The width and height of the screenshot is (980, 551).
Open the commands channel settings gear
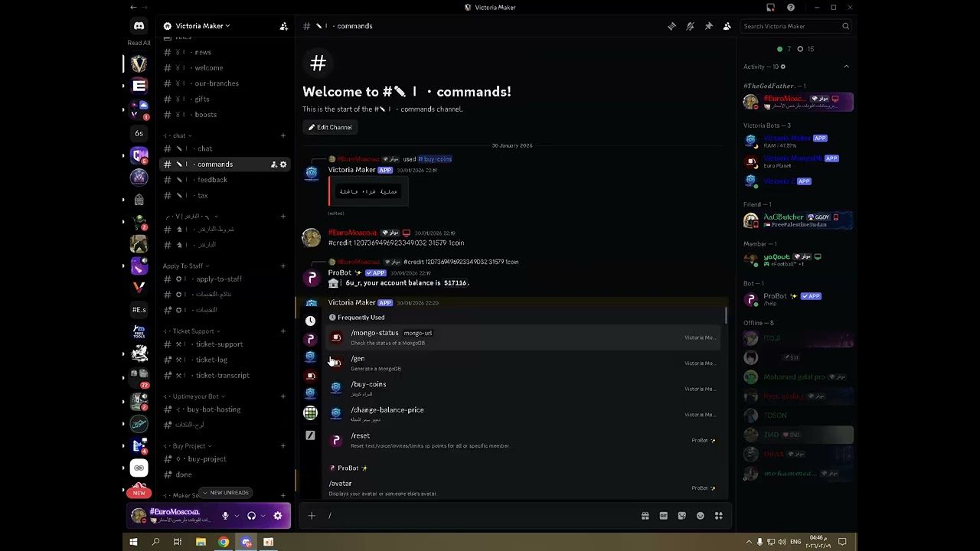tap(283, 165)
